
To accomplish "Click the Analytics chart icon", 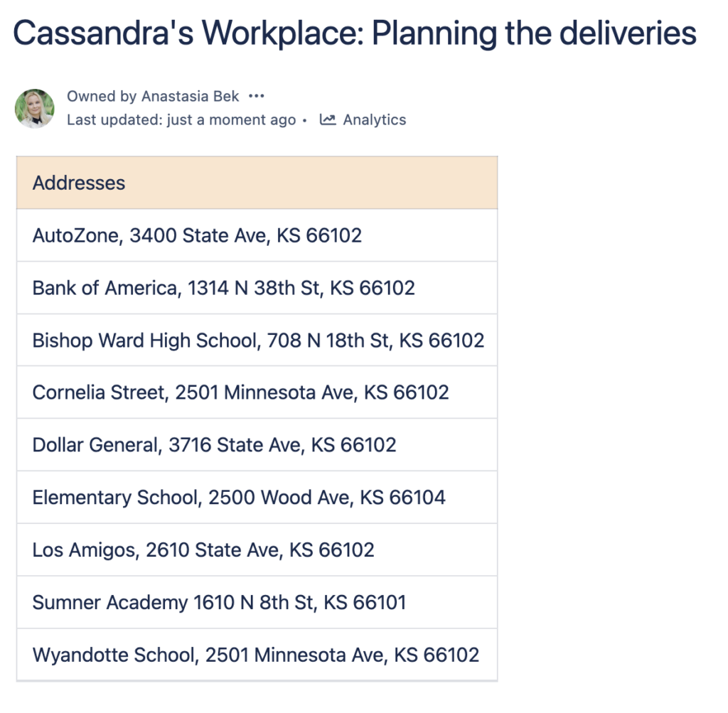I will [327, 119].
